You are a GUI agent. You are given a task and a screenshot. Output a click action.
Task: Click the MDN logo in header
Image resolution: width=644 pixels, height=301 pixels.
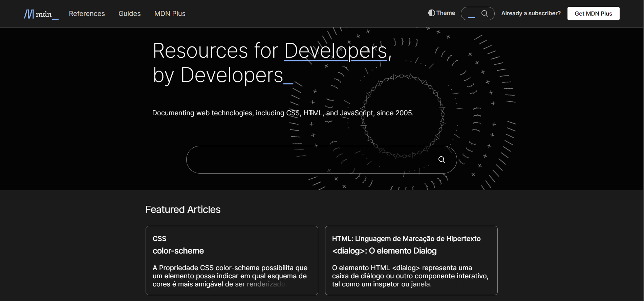[x=41, y=14]
